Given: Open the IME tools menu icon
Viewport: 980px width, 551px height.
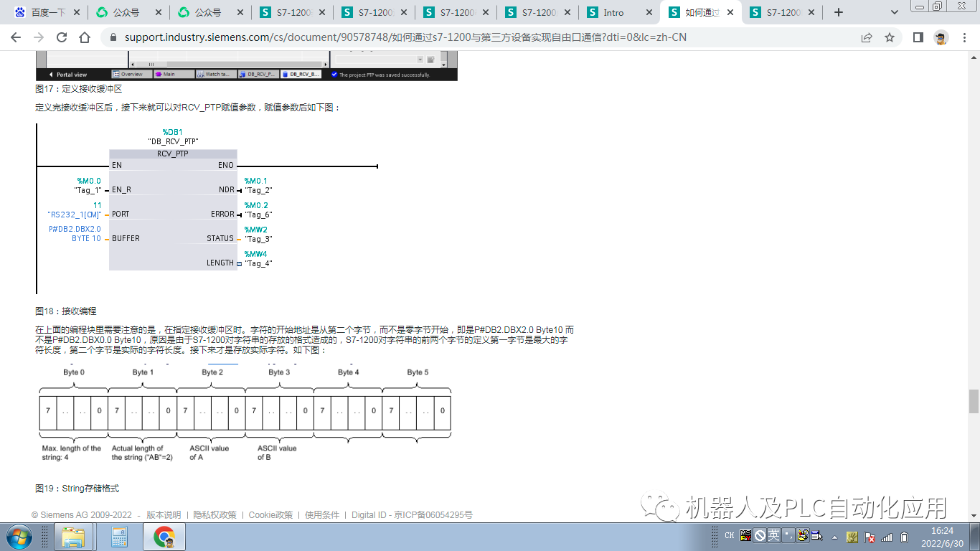Looking at the screenshot, I should (x=803, y=535).
